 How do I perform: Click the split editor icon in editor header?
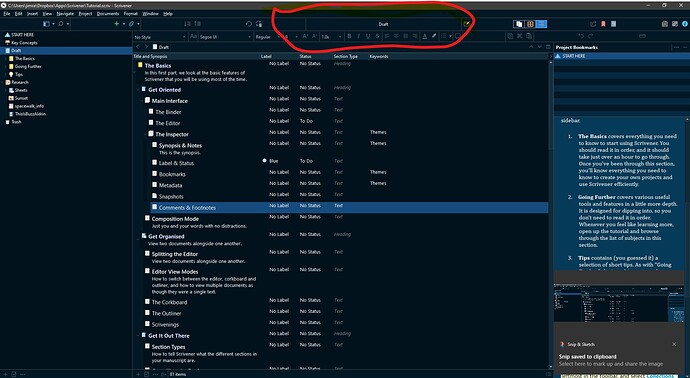(x=548, y=47)
